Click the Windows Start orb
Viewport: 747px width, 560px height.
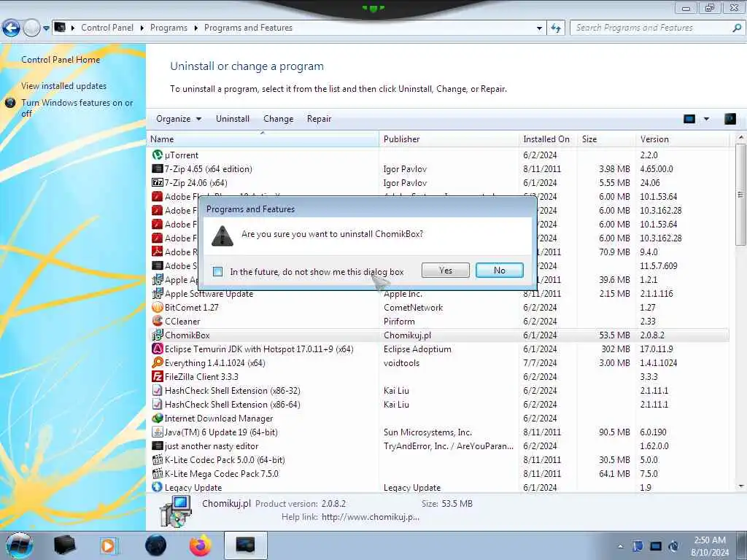point(20,545)
